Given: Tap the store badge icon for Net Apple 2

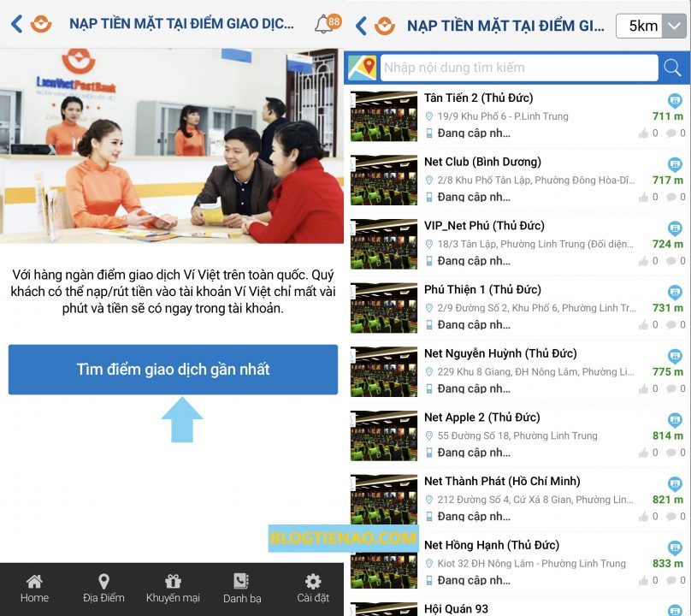Looking at the screenshot, I should click(675, 420).
